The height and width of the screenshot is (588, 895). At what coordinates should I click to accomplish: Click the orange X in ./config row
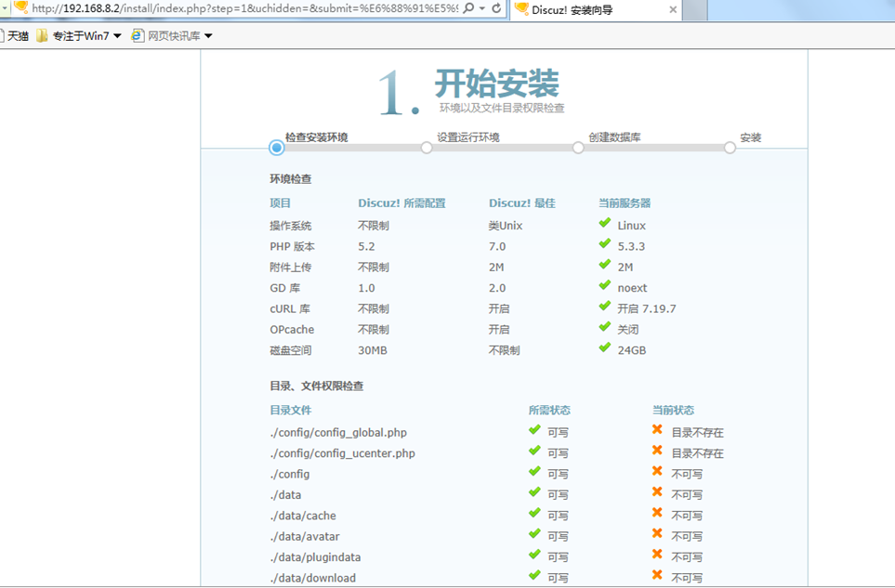coord(657,471)
